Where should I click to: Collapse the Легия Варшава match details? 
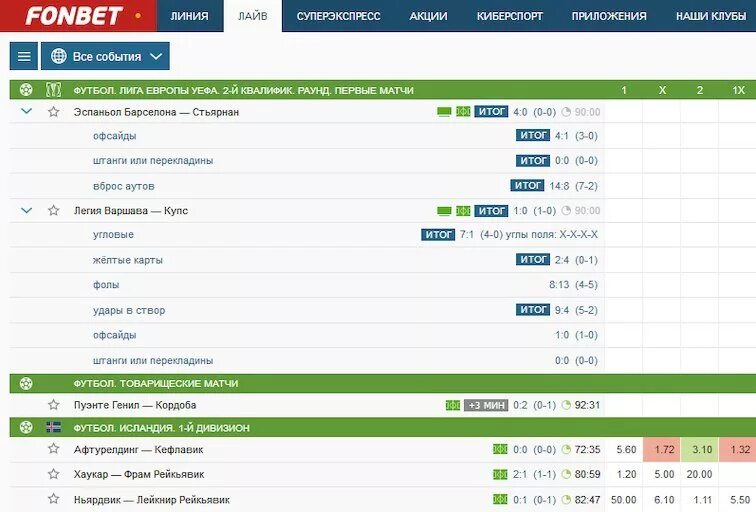[27, 210]
